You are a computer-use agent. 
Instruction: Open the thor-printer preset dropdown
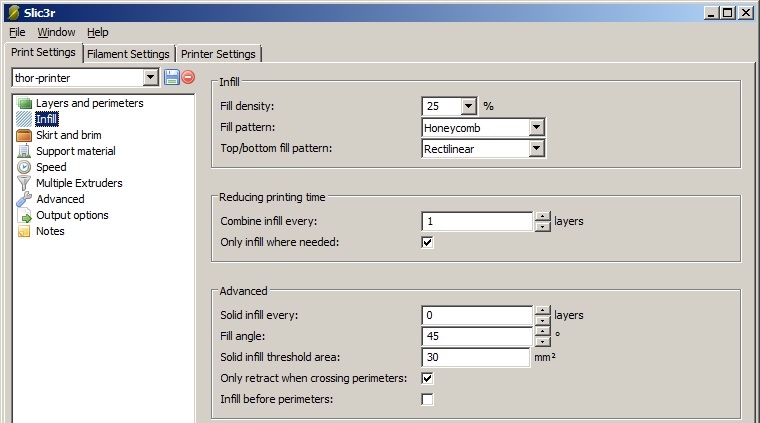(150, 78)
